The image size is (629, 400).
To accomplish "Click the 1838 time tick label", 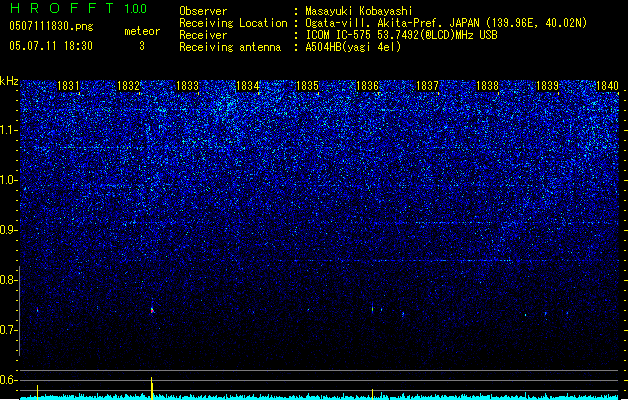I will 487,86.
